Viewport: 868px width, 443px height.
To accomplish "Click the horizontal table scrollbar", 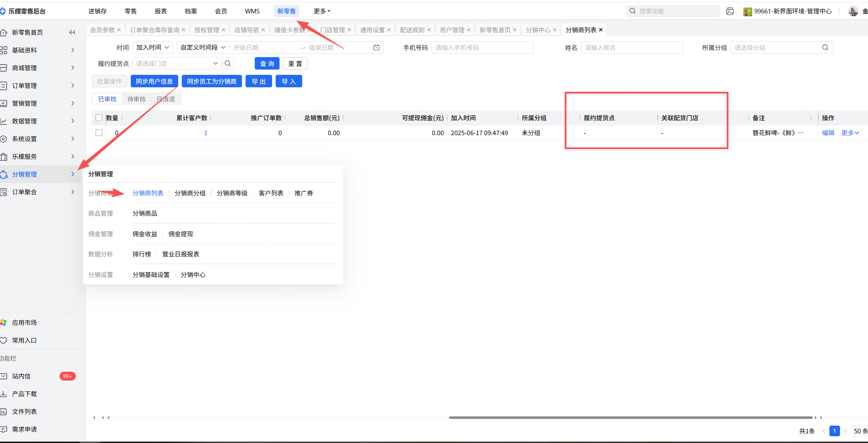I will coord(631,417).
